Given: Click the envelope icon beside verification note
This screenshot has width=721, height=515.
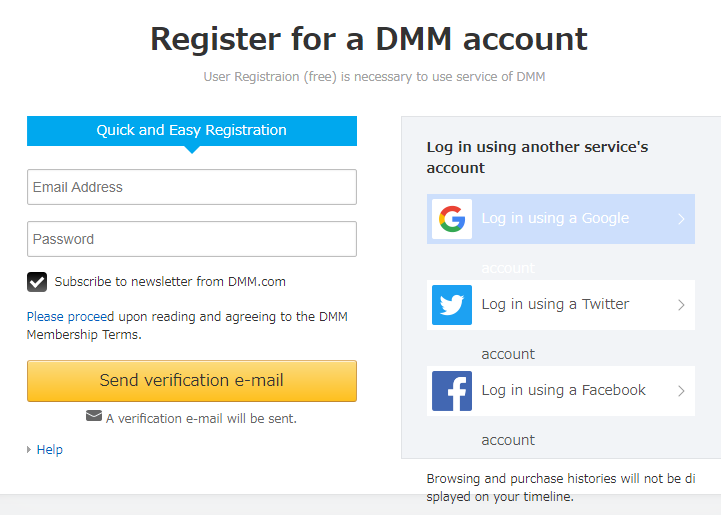Looking at the screenshot, I should click(x=94, y=416).
